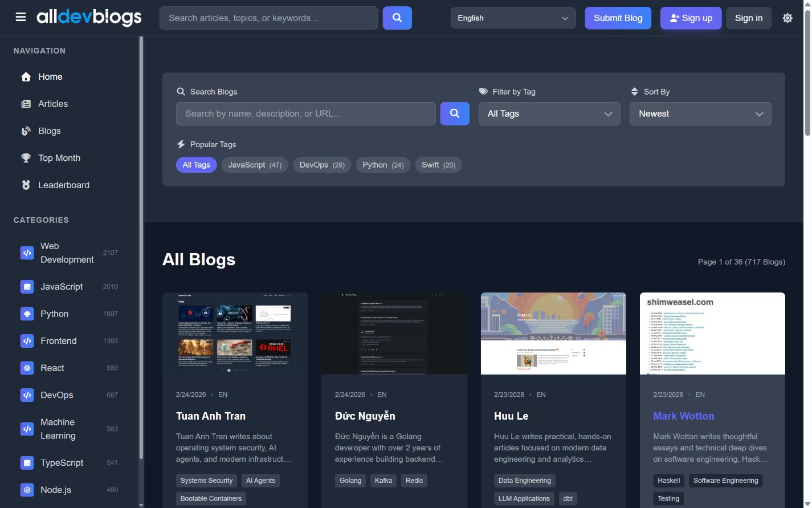Open the Newest sort dropdown

click(700, 113)
